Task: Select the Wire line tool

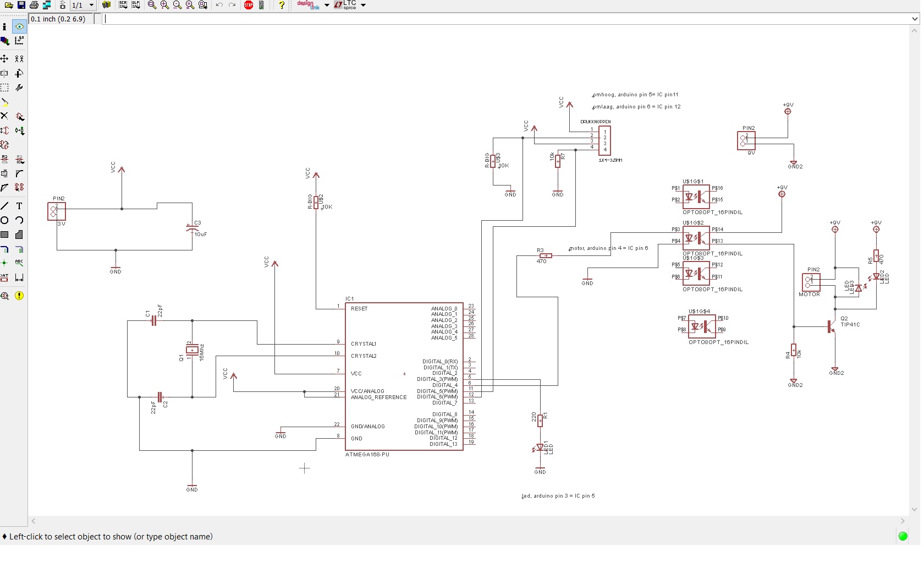Action: click(x=5, y=206)
